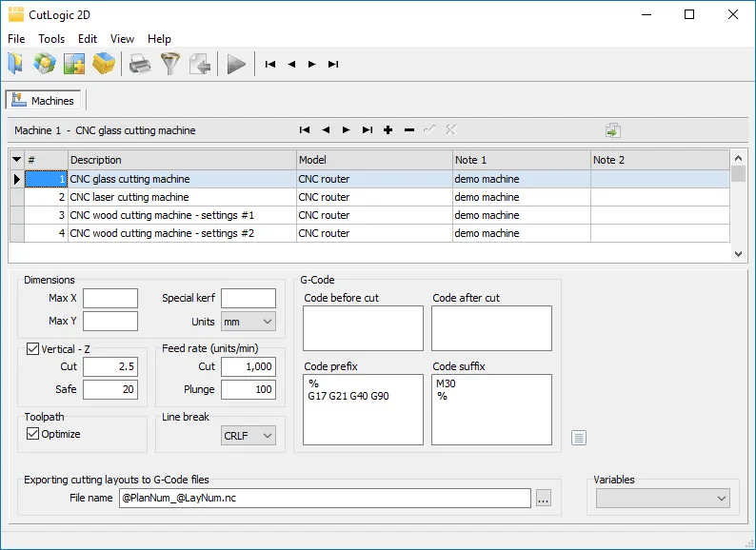Open the Variables dropdown
Screen dimensions: 756x550
(663, 498)
